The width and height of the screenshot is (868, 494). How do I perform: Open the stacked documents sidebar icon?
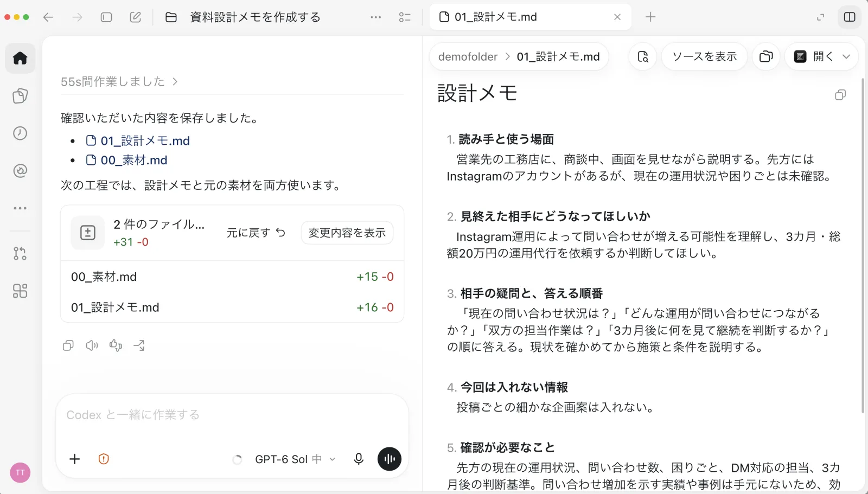(x=20, y=96)
